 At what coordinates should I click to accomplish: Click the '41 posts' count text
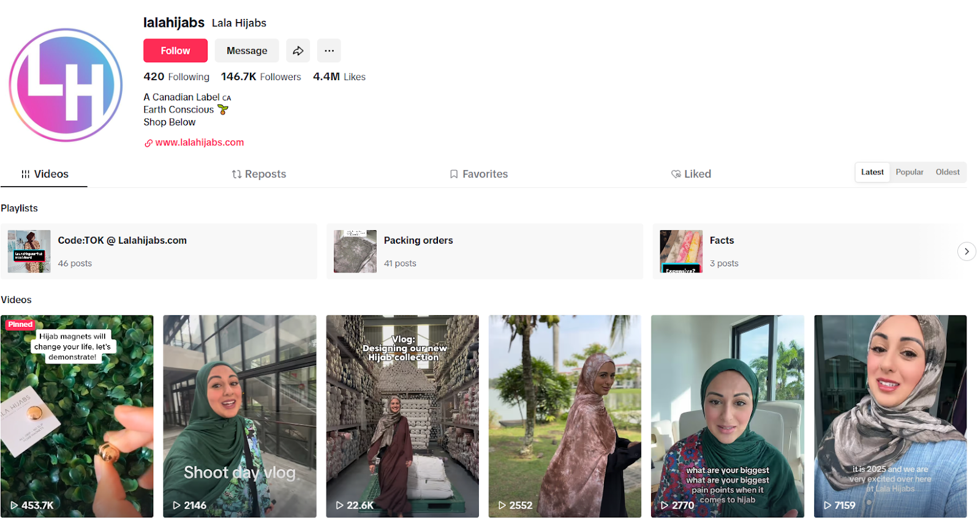pyautogui.click(x=400, y=264)
